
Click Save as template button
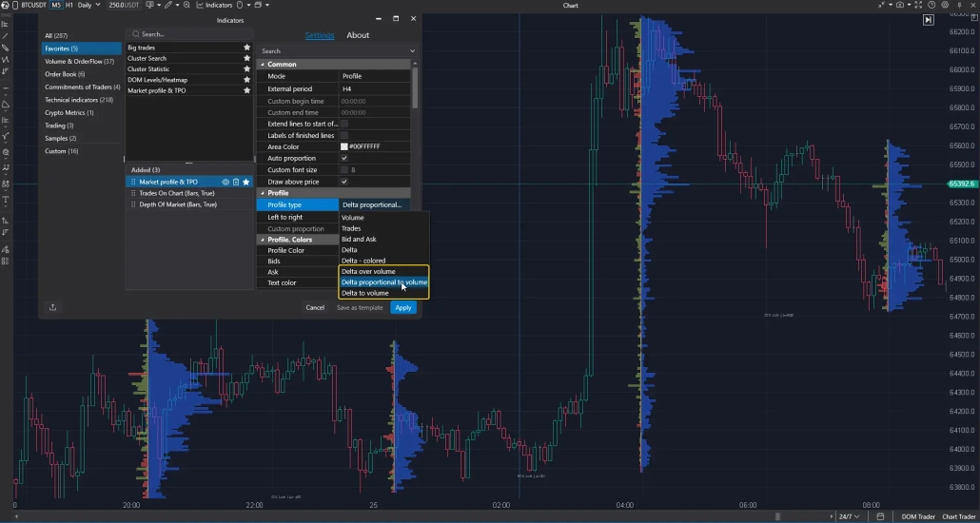pos(360,307)
